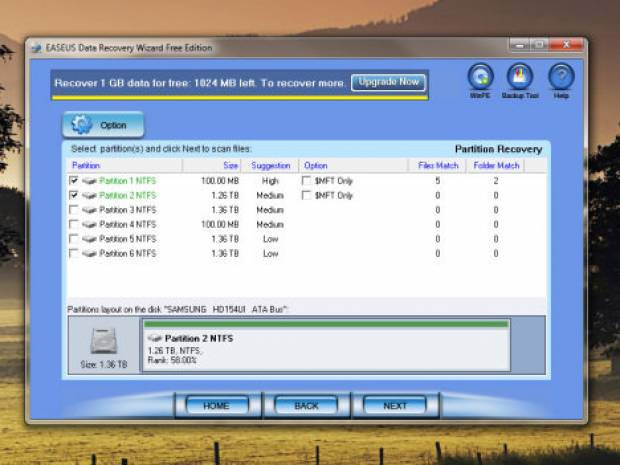The height and width of the screenshot is (465, 620).
Task: Uncheck the Partition 2 NTFS checkbox
Action: 74,195
